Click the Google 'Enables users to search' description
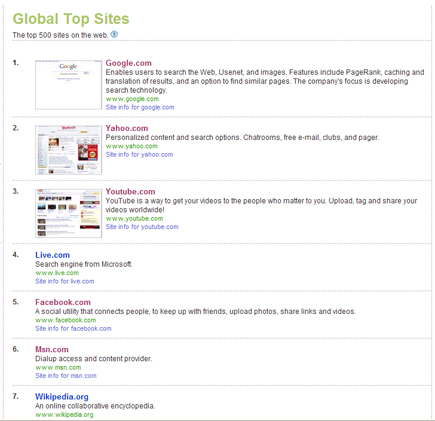 click(x=265, y=81)
